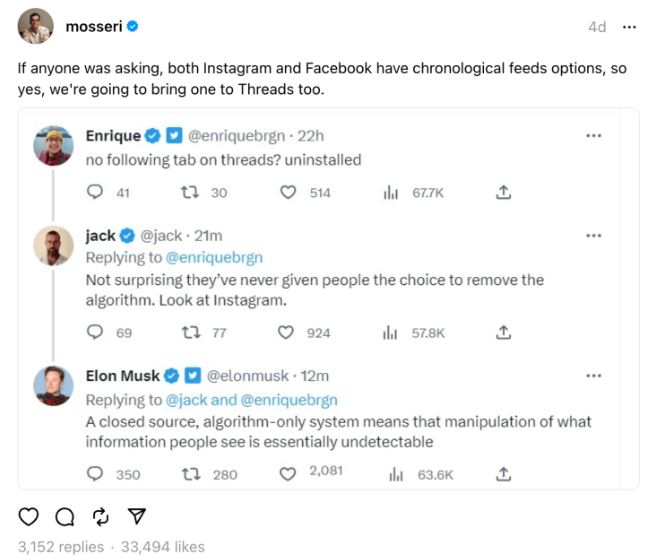Reply to Enrique's tweet with 41 replies
Screen dimensions: 649x555
click(x=96, y=192)
